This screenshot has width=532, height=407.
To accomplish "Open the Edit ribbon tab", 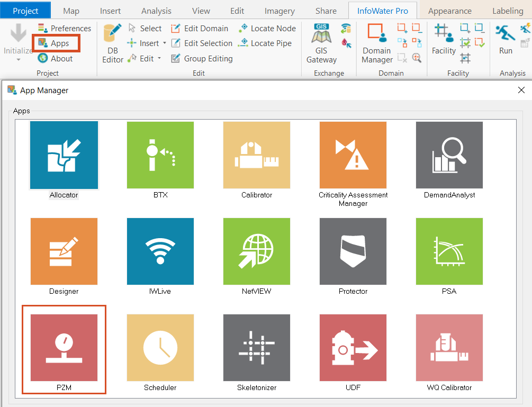I will pos(237,11).
